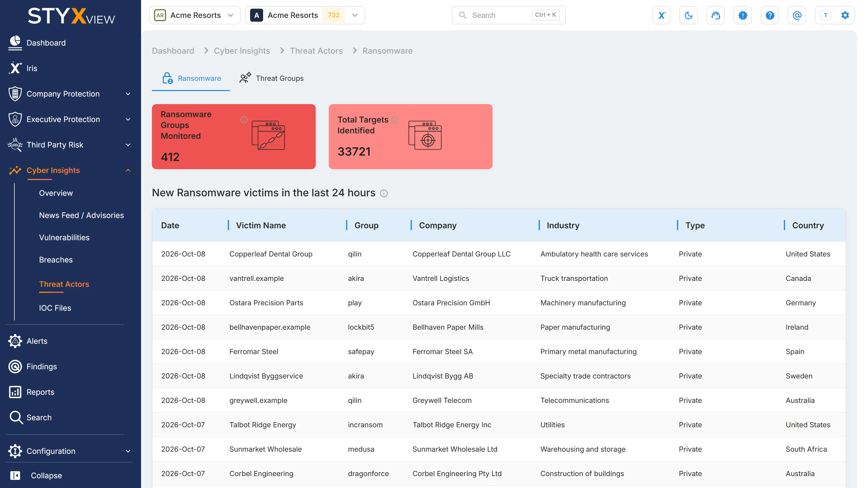
Task: Open the user avatar T
Action: tap(825, 15)
